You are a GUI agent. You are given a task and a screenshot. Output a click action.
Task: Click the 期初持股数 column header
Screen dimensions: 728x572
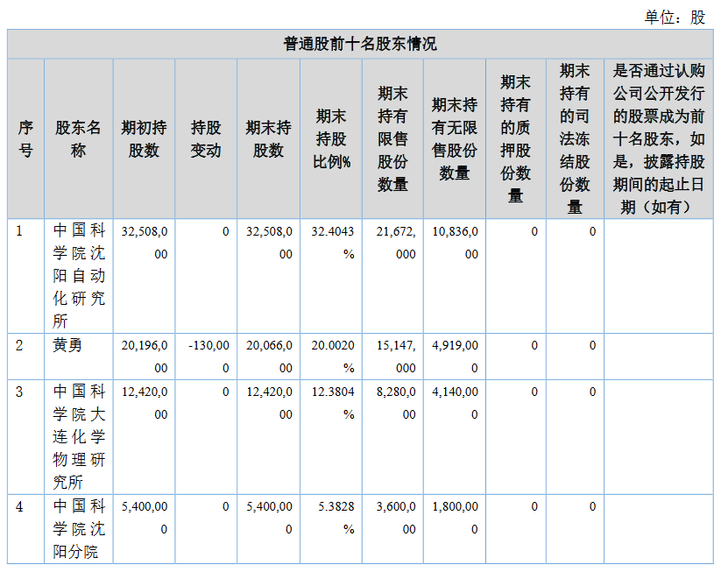[144, 138]
